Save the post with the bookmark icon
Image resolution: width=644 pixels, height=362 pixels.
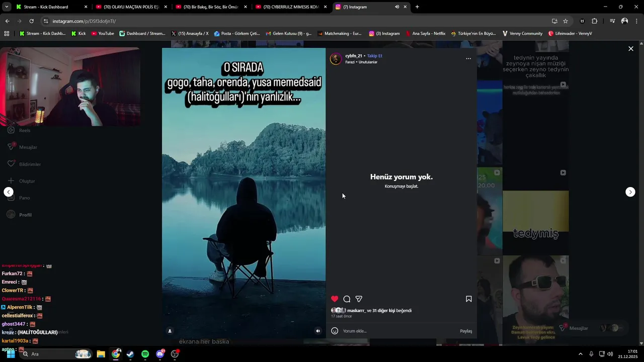pos(468,299)
